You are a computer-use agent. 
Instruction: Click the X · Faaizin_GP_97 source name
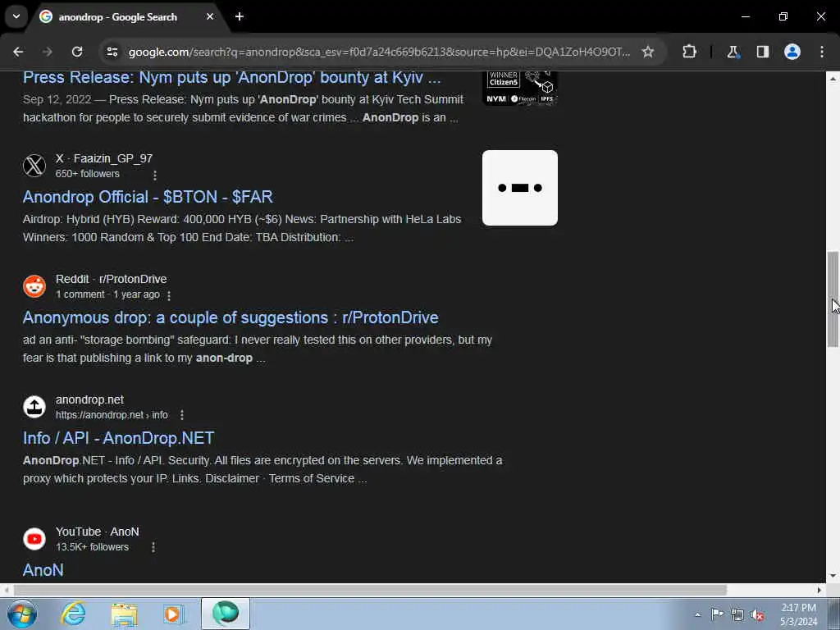click(x=104, y=158)
